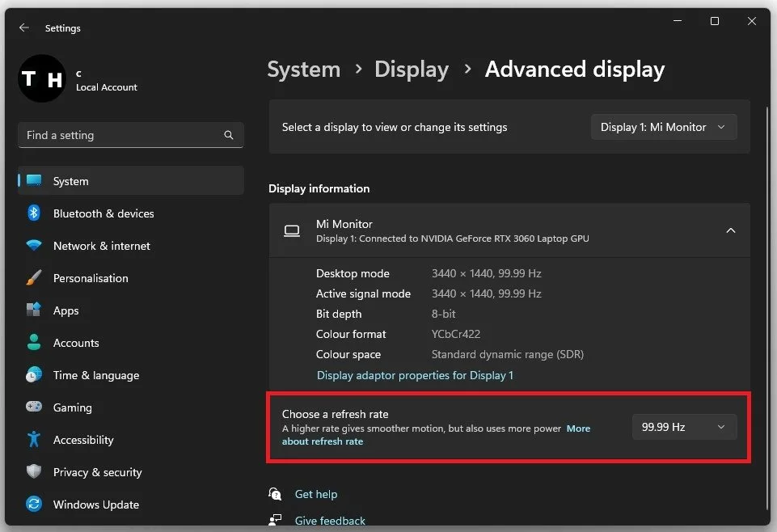Open Accounts settings
Screen dimensions: 777x532
(131, 343)
